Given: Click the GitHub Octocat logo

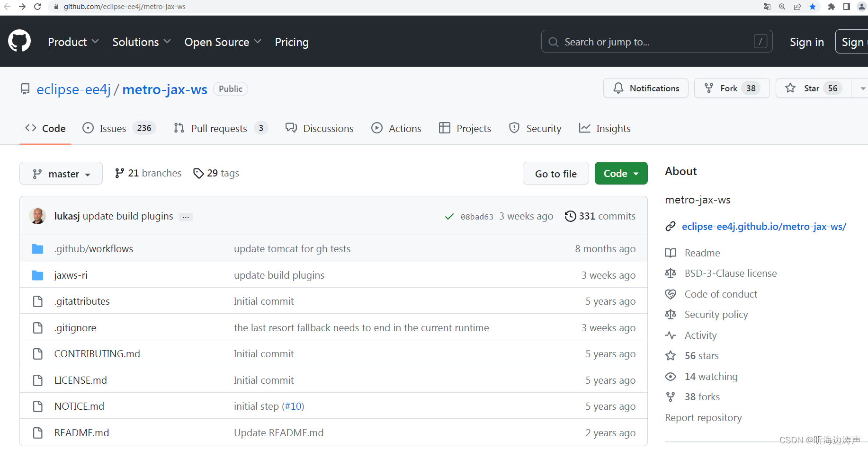Looking at the screenshot, I should pos(19,41).
